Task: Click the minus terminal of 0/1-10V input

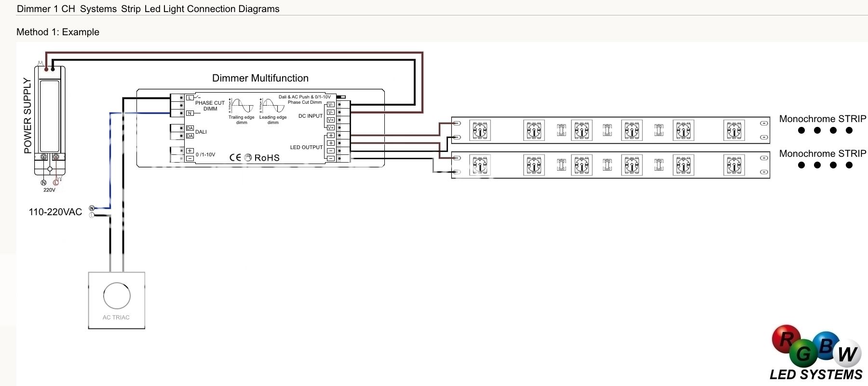Action: tap(190, 158)
